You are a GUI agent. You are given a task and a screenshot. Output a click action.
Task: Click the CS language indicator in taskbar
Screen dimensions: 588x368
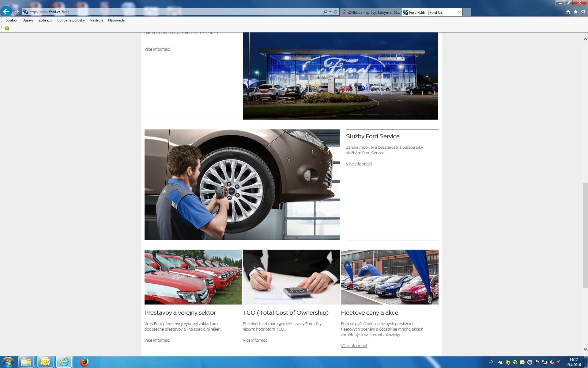[x=491, y=361]
